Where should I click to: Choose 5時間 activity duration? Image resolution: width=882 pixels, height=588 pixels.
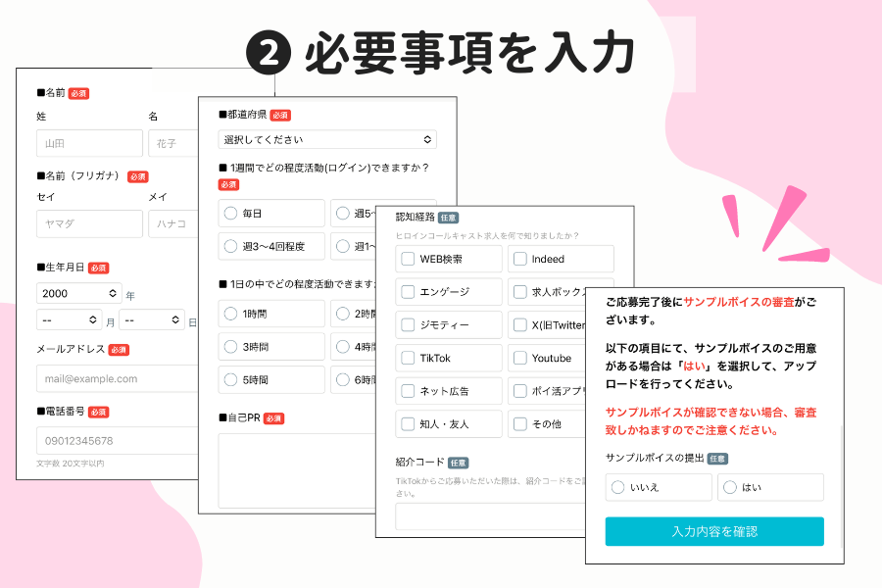230,380
